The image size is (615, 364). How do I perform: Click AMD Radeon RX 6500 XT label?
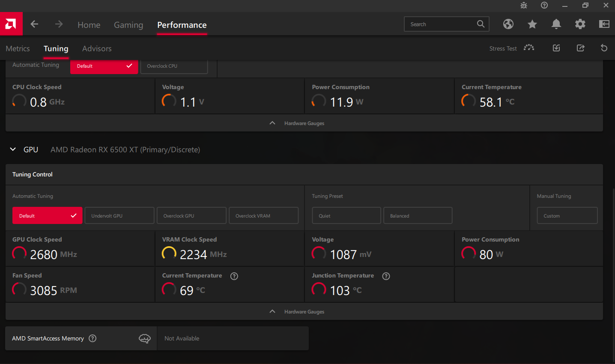click(125, 149)
